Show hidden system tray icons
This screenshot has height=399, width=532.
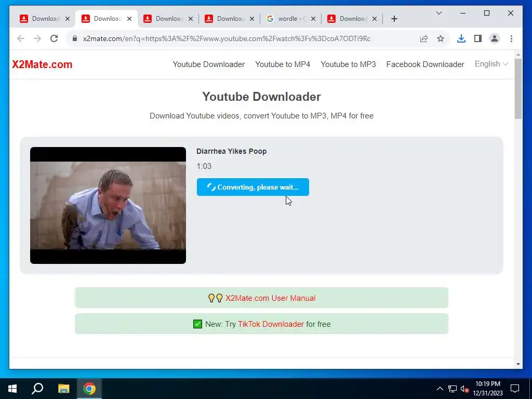[440, 389]
